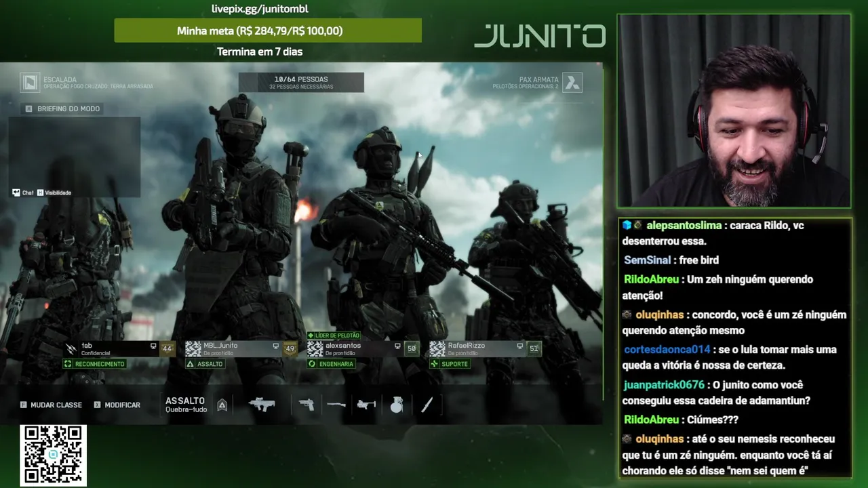Click the Termina em 7 dias text
Screen dimensions: 868x488
coord(260,52)
